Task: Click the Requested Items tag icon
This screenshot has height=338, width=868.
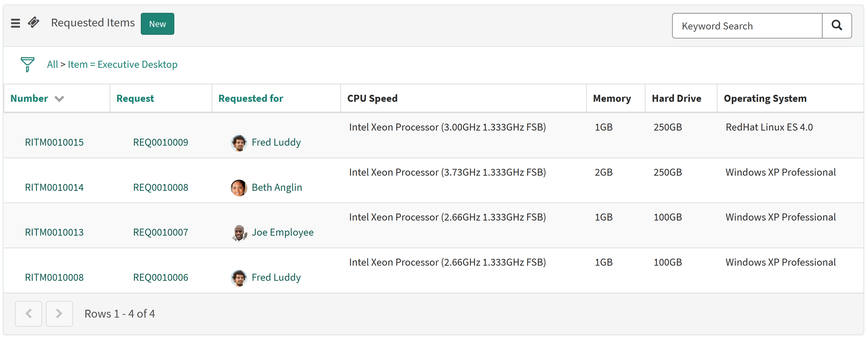Action: click(34, 23)
